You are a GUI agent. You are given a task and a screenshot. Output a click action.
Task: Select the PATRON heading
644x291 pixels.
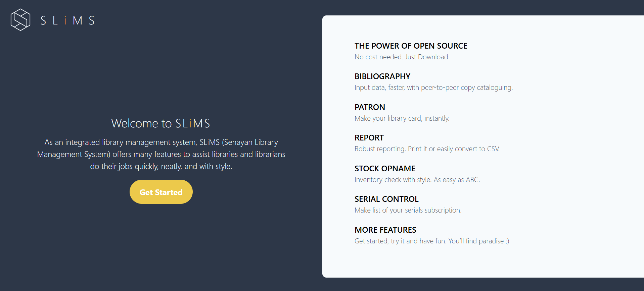(370, 107)
